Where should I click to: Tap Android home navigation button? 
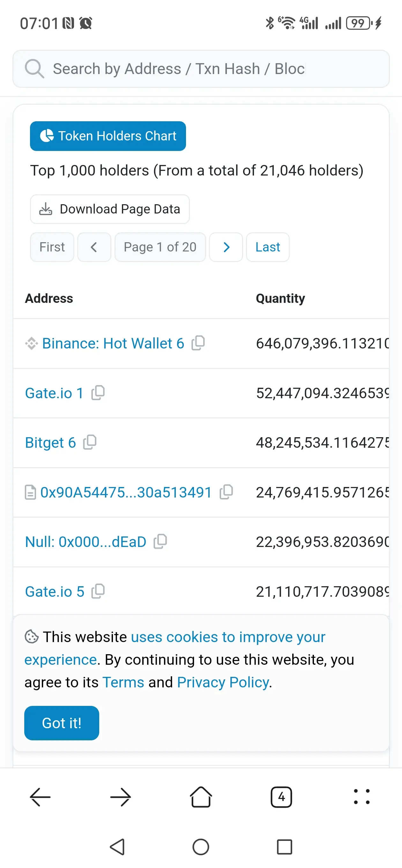pyautogui.click(x=201, y=847)
